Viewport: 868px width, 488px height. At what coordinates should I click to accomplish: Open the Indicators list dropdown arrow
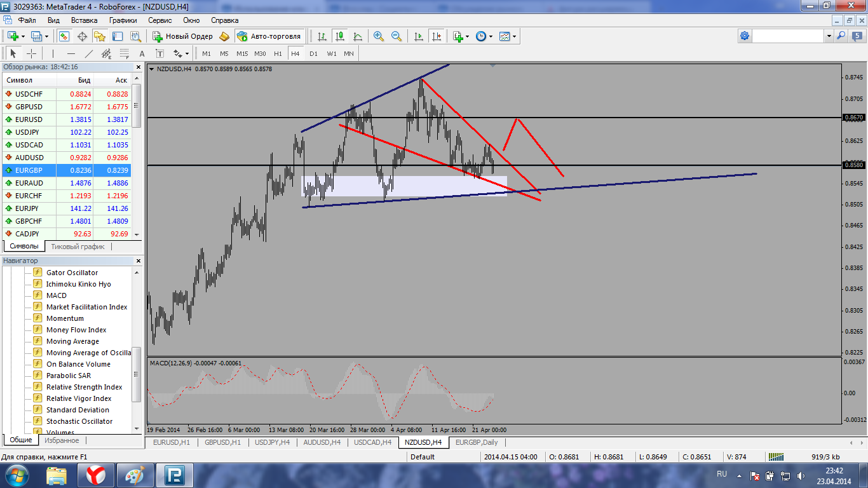click(x=467, y=36)
